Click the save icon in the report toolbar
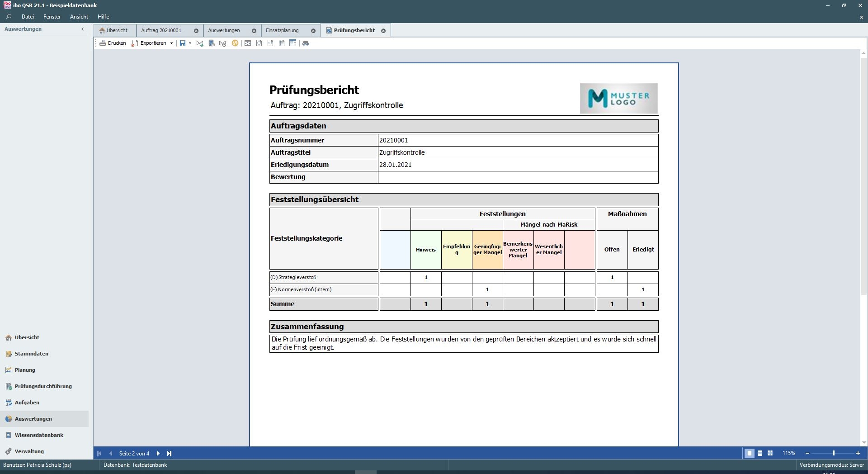 (183, 43)
